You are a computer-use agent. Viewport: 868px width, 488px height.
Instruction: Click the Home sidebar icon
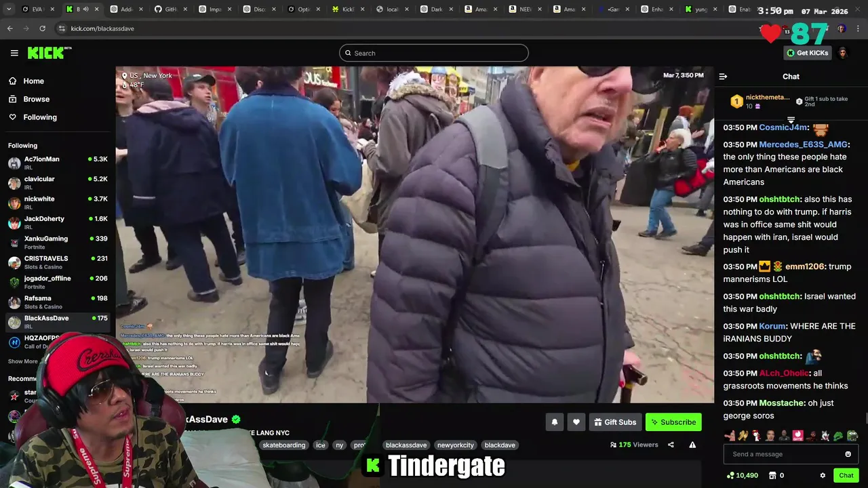(x=13, y=81)
